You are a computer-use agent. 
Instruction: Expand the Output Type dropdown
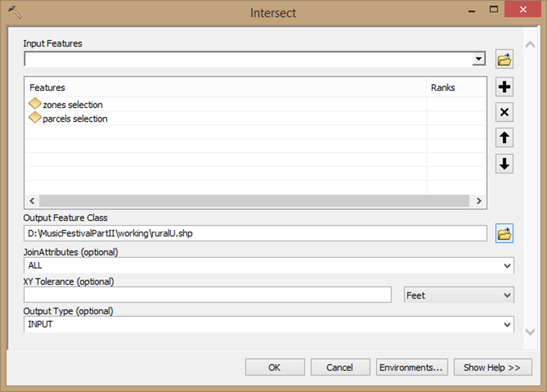[x=507, y=324]
